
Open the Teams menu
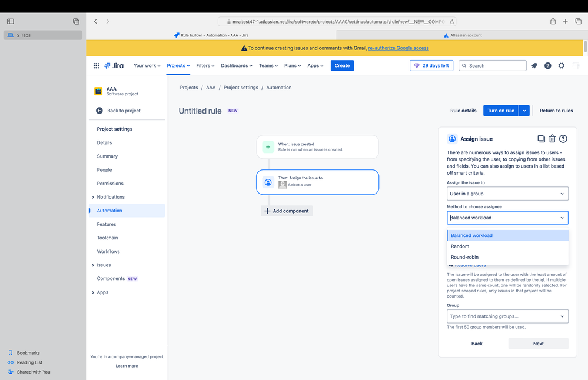(268, 65)
